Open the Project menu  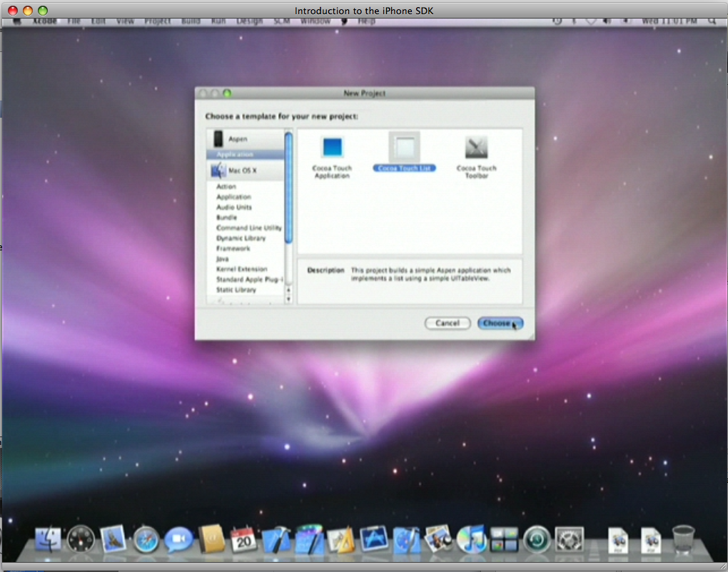pyautogui.click(x=158, y=21)
